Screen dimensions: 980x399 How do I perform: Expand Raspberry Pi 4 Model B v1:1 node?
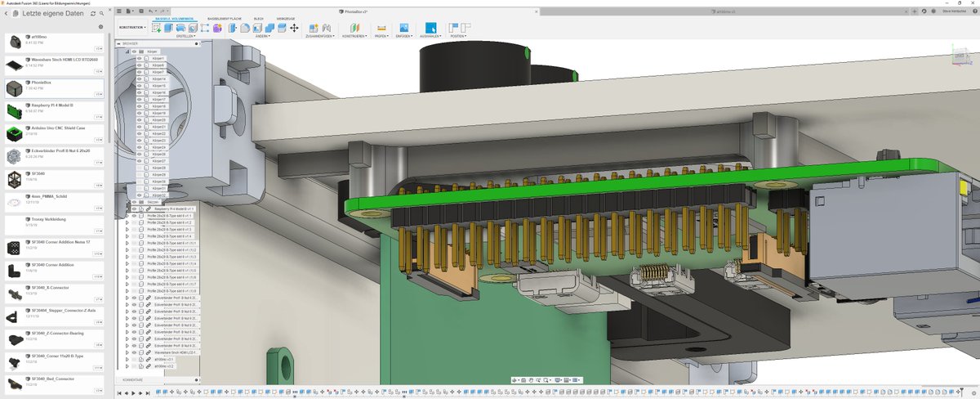pos(127,208)
